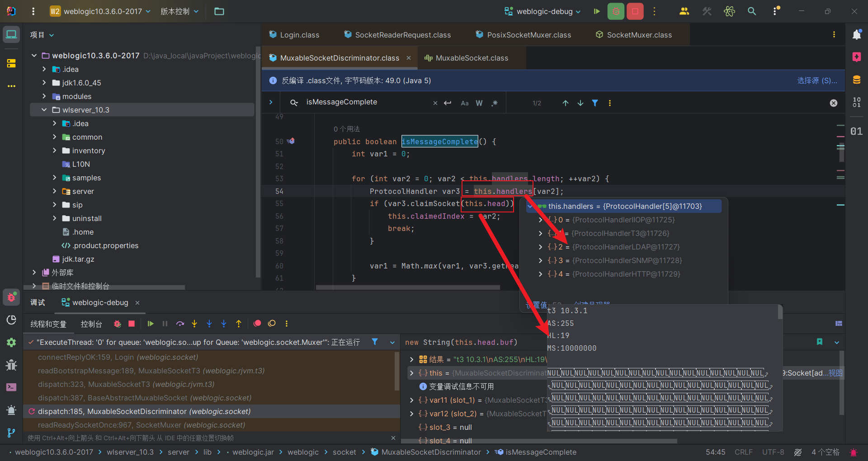The image size is (868, 461).
Task: Open the Terminal tool window icon
Action: [x=11, y=387]
